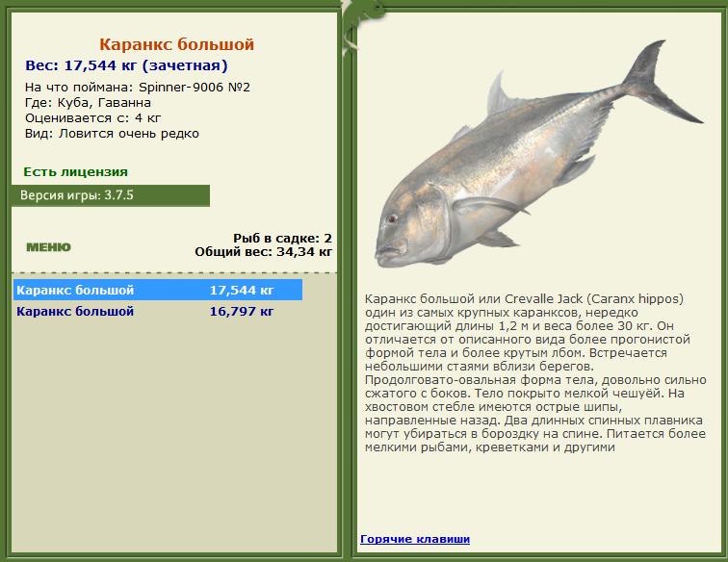Click the Версия игры: 3.7.5 bar
Viewport: 728px width, 562px height.
coord(111,195)
